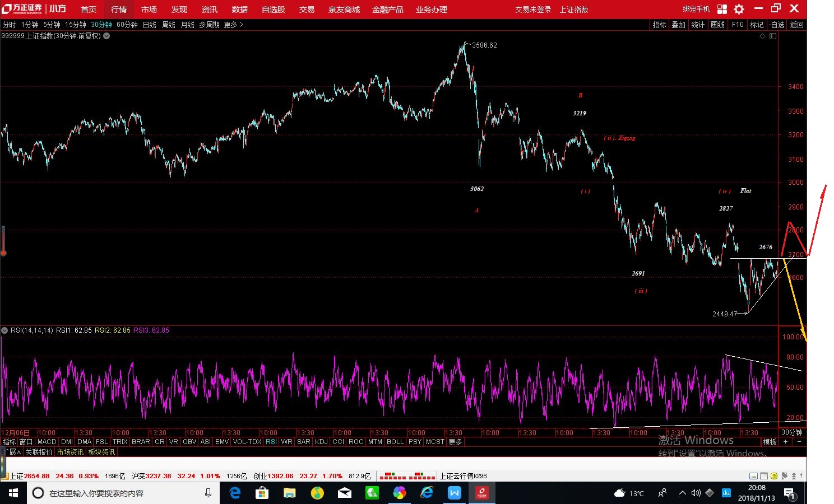
Task: Open the 自选股 menu
Action: [x=274, y=10]
